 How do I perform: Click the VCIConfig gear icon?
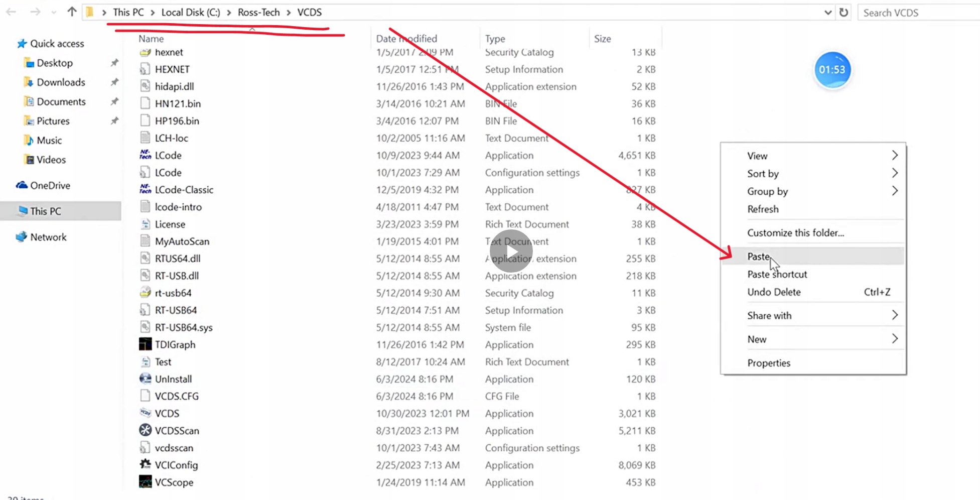click(145, 464)
